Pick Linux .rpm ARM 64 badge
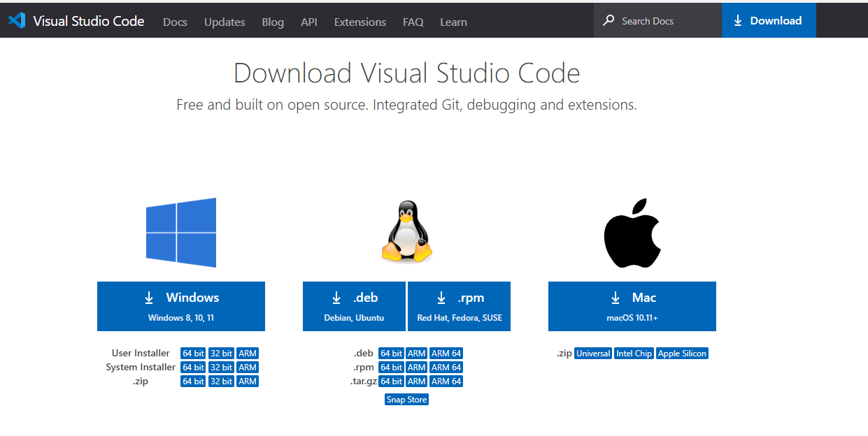The image size is (868, 436). (446, 368)
